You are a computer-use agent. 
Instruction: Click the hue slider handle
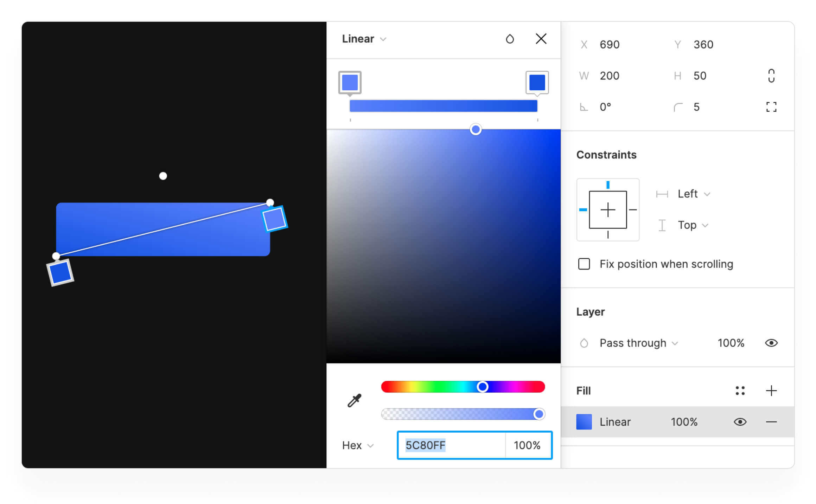pos(482,387)
